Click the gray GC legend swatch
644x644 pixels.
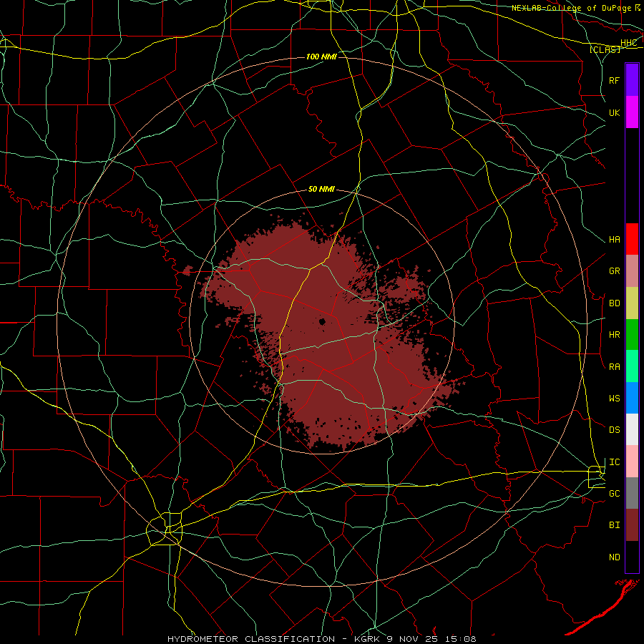pyautogui.click(x=632, y=493)
